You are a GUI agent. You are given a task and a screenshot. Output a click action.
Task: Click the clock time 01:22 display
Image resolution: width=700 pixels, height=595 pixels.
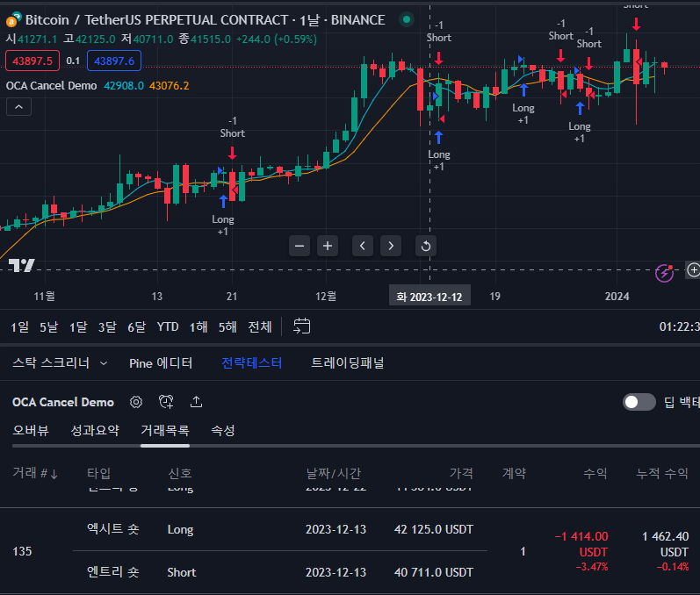coord(679,327)
